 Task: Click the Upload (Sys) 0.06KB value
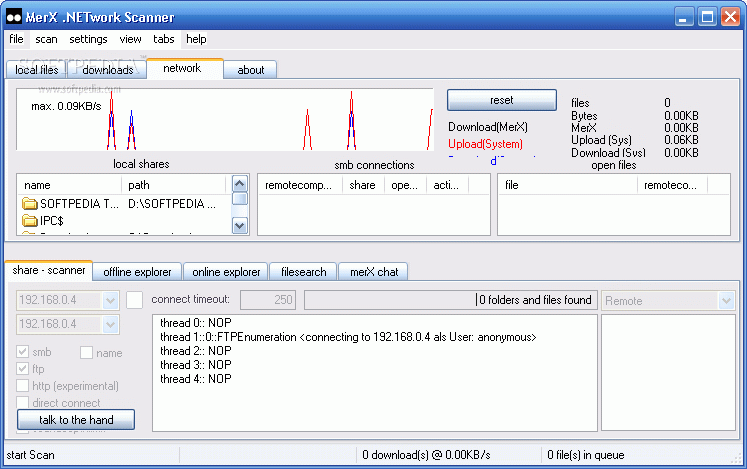point(681,140)
